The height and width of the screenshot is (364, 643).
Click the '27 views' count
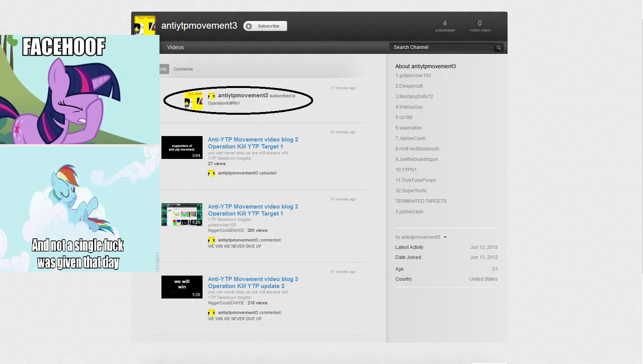217,164
